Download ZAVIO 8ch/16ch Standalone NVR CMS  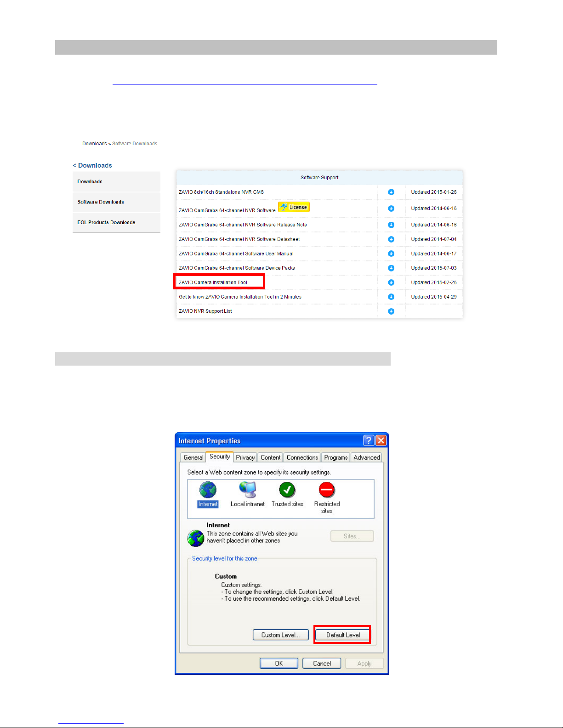point(391,192)
